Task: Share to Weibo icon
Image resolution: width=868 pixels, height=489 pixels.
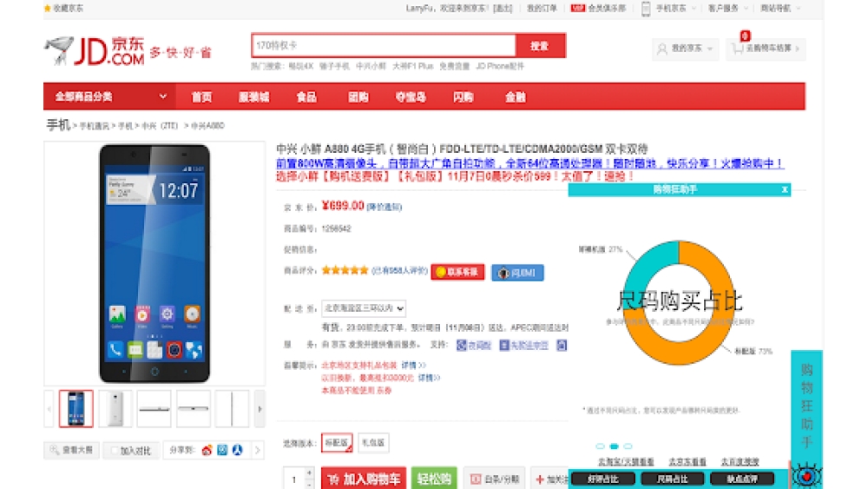Action: pyautogui.click(x=207, y=450)
